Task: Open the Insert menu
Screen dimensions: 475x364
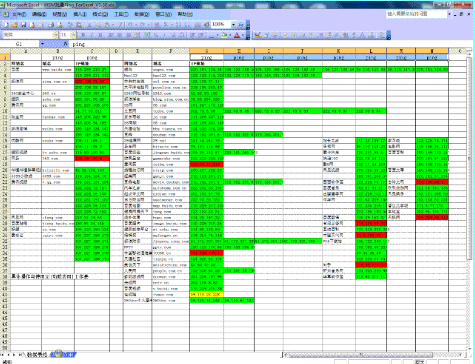Action: (x=80, y=14)
